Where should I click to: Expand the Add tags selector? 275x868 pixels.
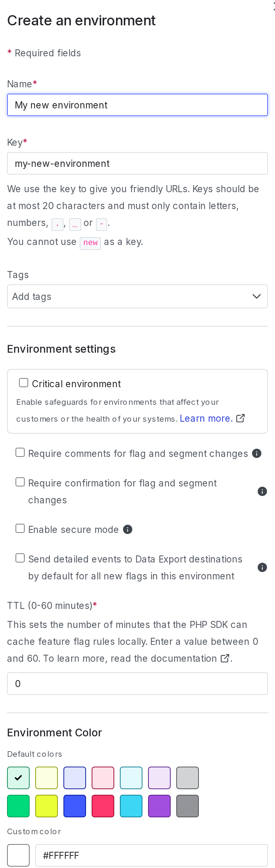coord(137,296)
